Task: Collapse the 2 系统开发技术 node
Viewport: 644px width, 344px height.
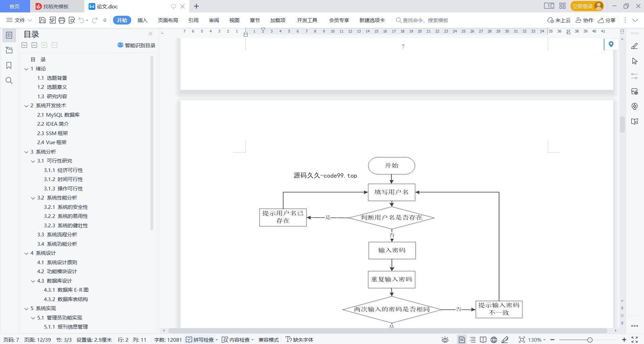Action: tap(26, 106)
